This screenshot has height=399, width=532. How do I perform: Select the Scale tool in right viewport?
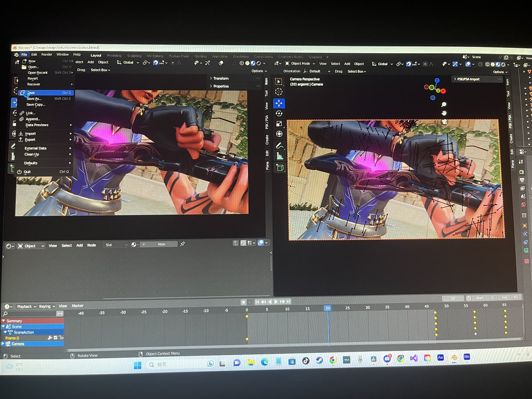click(279, 123)
